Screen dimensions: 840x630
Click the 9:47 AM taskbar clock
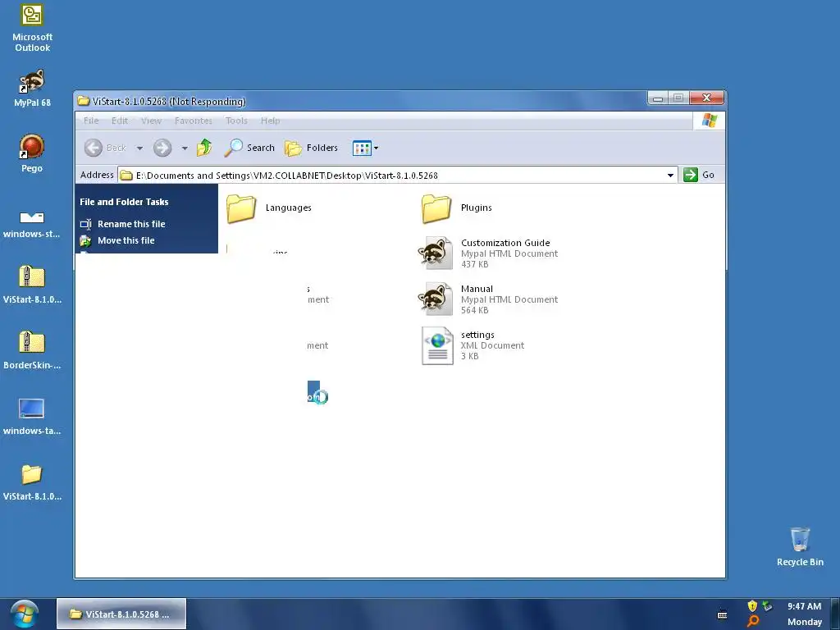coord(804,606)
